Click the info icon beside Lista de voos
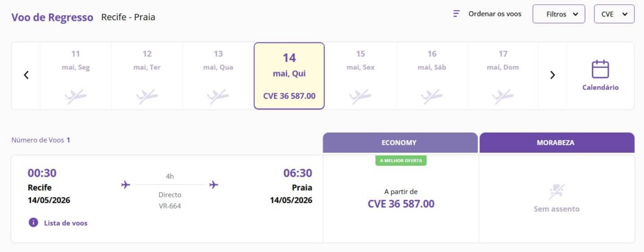 33,222
